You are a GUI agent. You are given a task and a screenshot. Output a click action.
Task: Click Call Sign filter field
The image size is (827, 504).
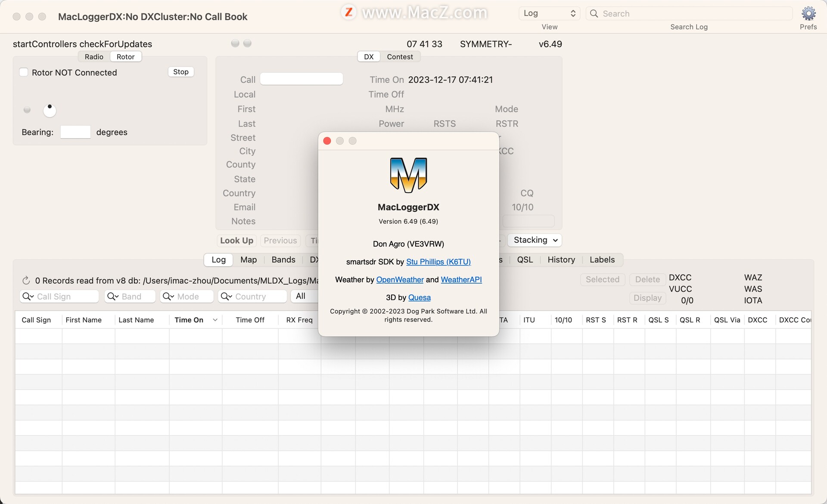click(x=59, y=297)
